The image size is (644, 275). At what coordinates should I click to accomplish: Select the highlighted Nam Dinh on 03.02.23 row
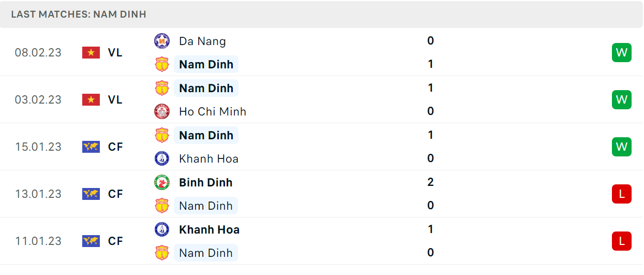click(x=206, y=88)
